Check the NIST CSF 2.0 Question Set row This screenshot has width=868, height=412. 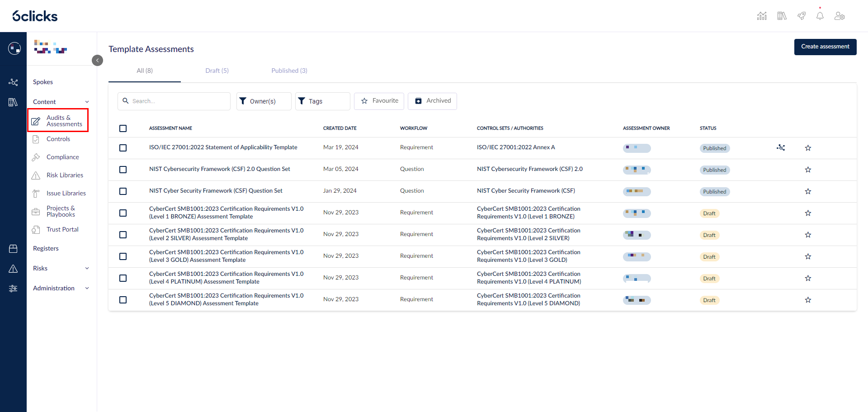123,170
